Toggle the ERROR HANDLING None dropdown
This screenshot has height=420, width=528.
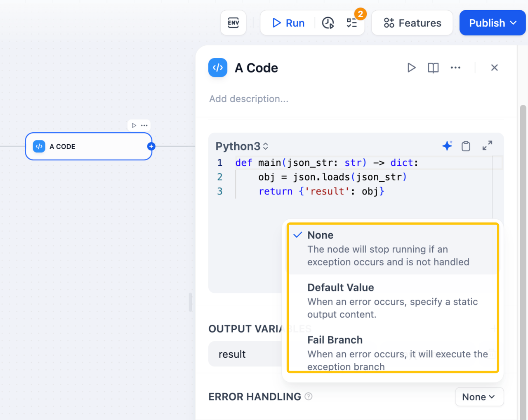click(479, 397)
